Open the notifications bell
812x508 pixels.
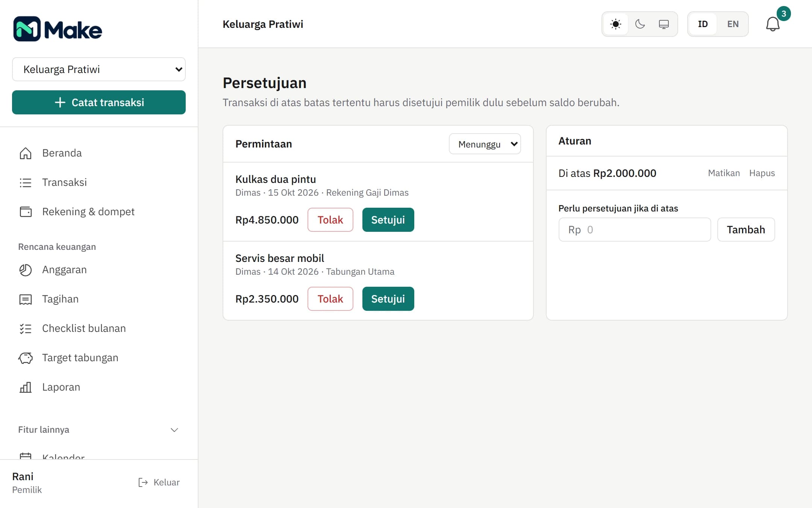(x=773, y=24)
